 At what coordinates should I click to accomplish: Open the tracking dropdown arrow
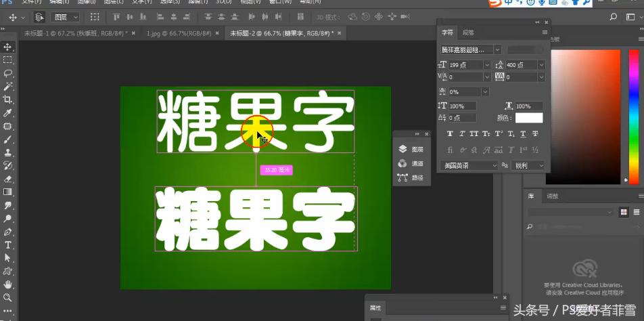coord(542,77)
